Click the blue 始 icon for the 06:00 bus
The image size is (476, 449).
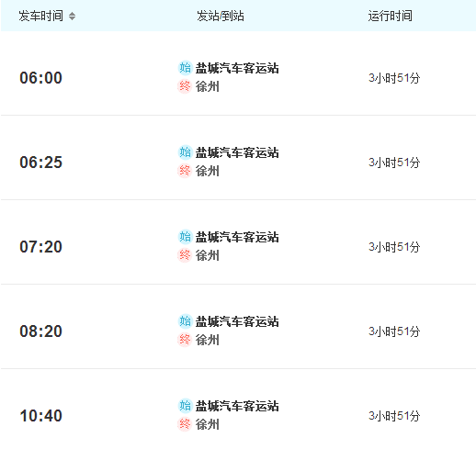(185, 68)
